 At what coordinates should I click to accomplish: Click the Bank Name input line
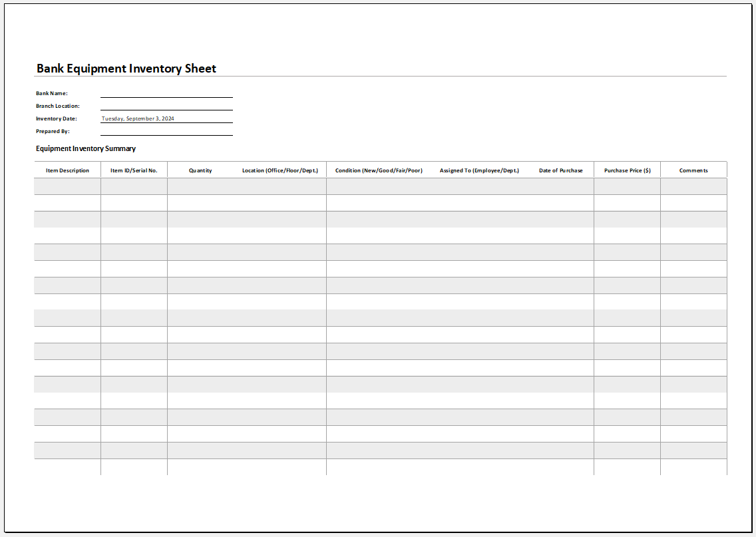pyautogui.click(x=166, y=96)
